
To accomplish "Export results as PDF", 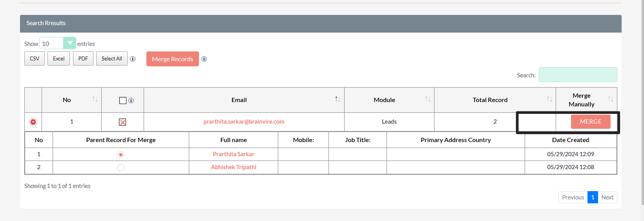I will coord(83,58).
